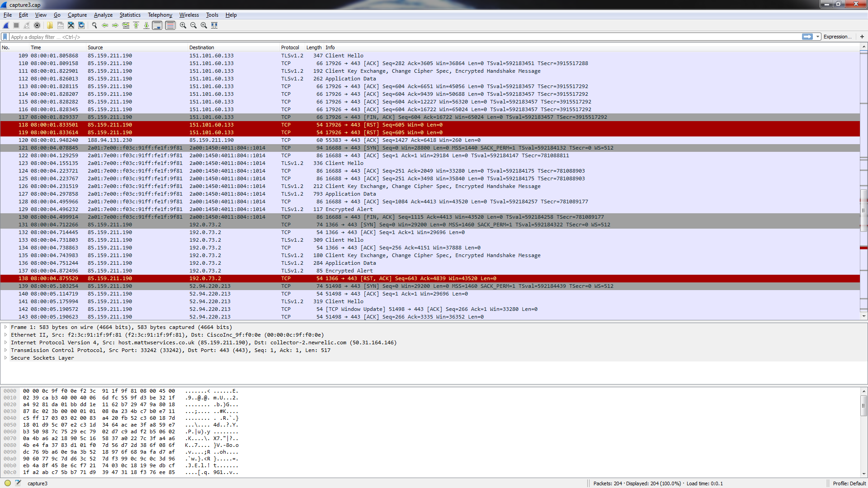Stop capturing packets via the stop icon
This screenshot has height=488, width=868.
coord(16,25)
